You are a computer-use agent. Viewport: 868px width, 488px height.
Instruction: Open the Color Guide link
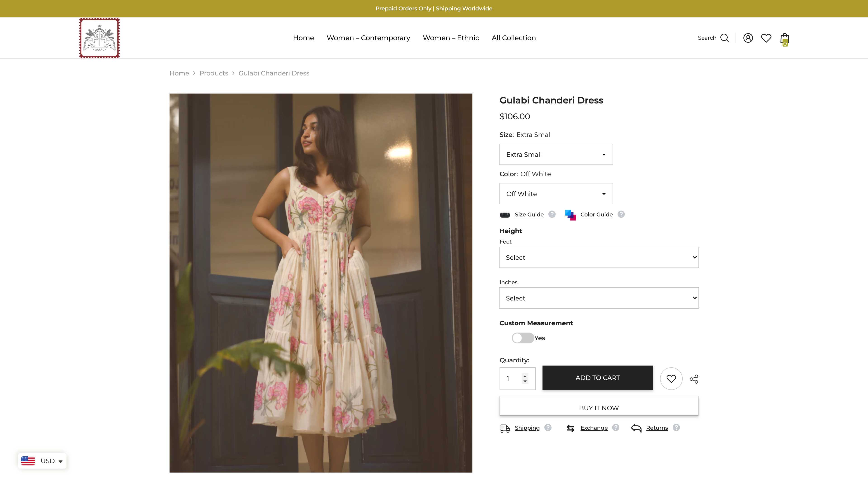coord(596,215)
